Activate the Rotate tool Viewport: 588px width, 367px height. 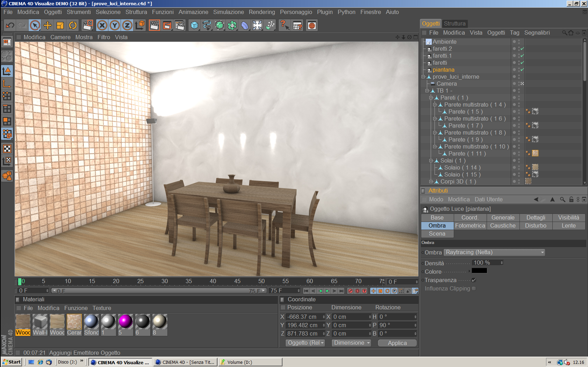pos(73,25)
